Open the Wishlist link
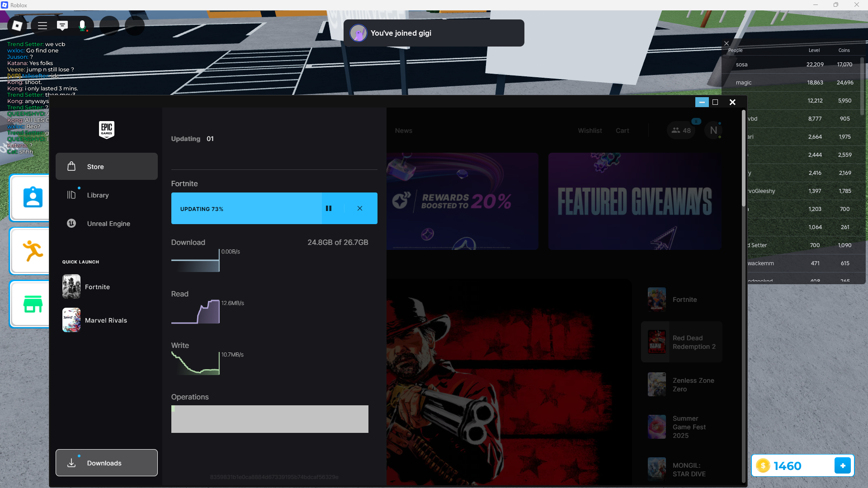868x488 pixels. pyautogui.click(x=590, y=131)
